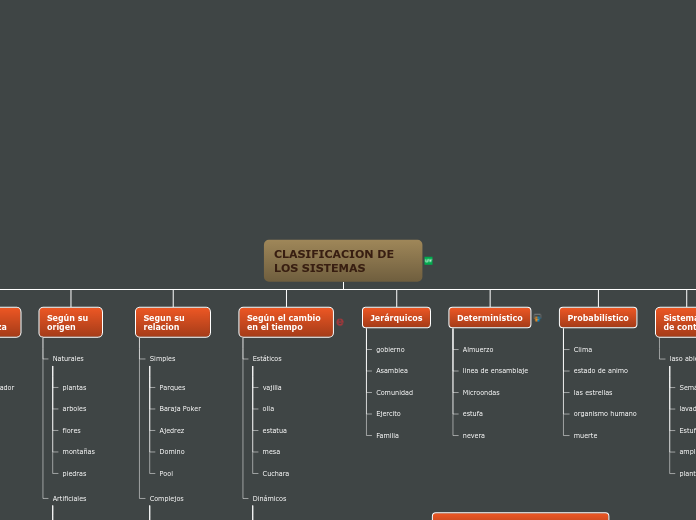Select the Familia item
Screen dimensions: 696x520
(388, 436)
